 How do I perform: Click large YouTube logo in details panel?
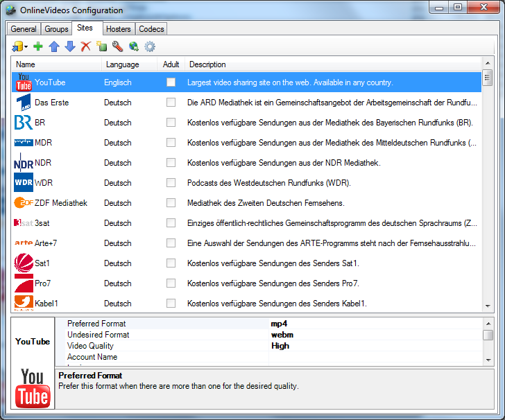point(33,388)
